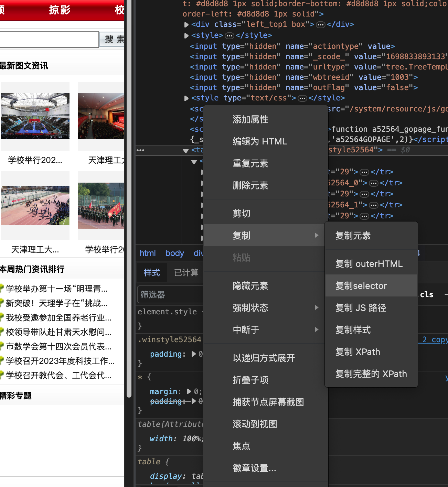This screenshot has height=487, width=448.
Task: Expand the div class left_top1 box node
Action: tap(186, 25)
